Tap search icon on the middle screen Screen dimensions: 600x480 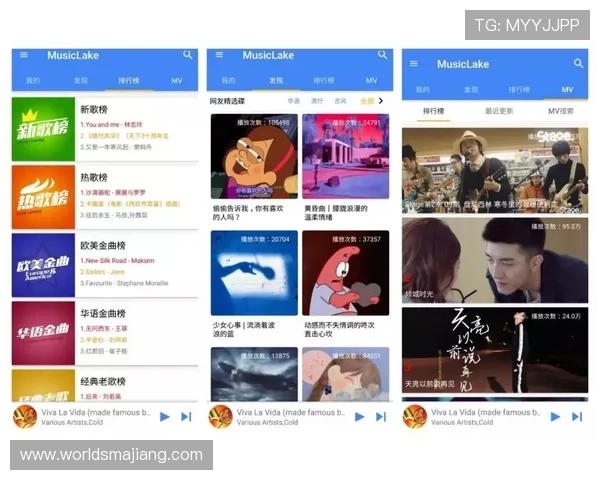pos(383,55)
